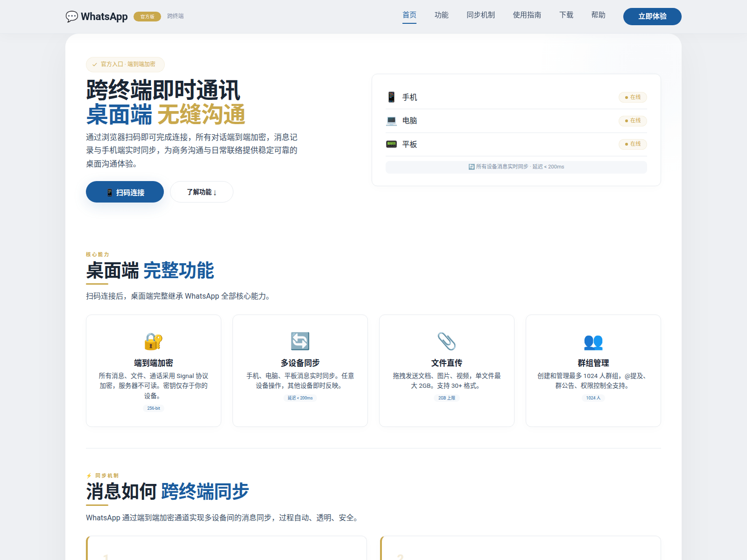Click the 1024 人 tag in group card
The width and height of the screenshot is (747, 560).
tap(593, 398)
